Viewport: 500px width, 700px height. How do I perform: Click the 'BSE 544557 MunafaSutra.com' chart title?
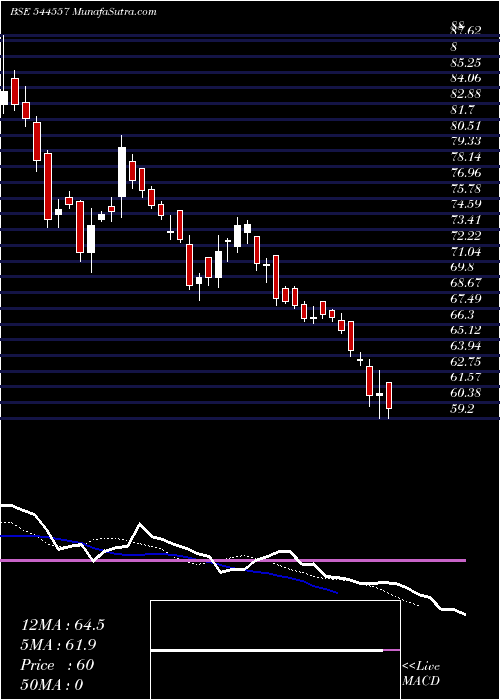83,12
